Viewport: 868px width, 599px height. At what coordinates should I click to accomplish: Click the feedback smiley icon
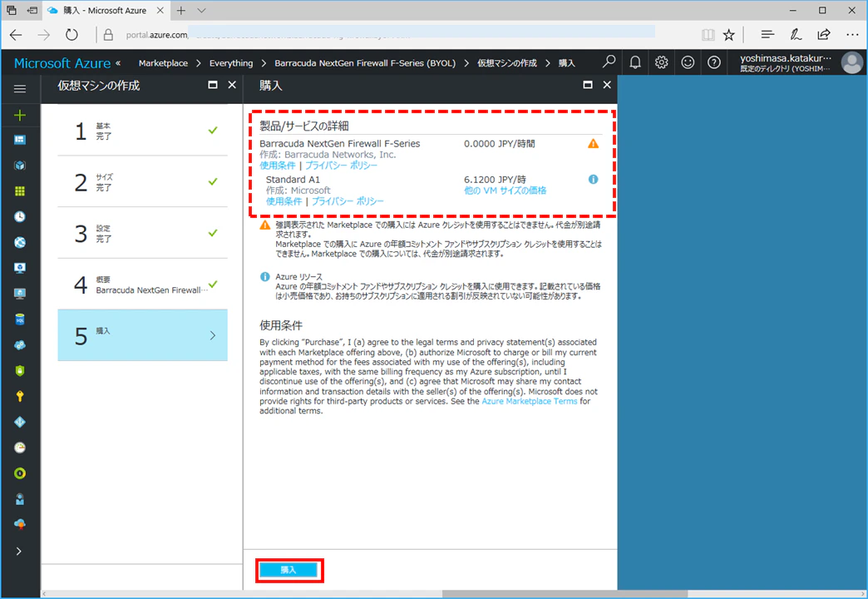[x=688, y=62]
